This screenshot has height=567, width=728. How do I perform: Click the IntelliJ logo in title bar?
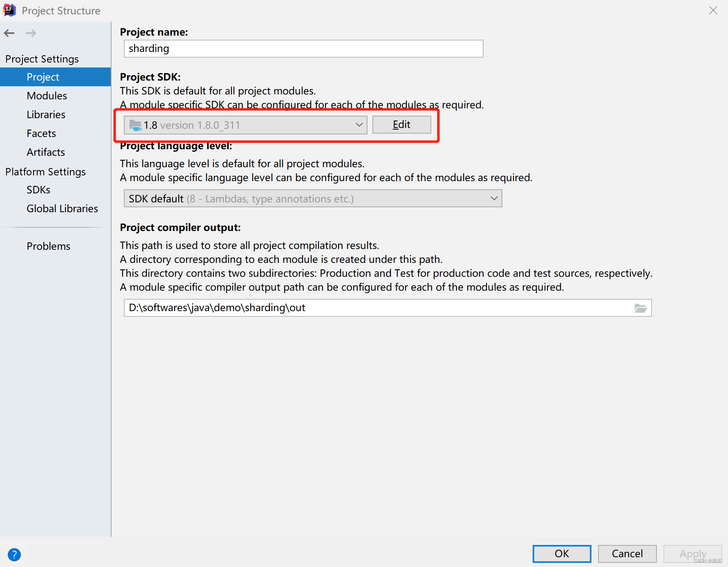coord(9,10)
